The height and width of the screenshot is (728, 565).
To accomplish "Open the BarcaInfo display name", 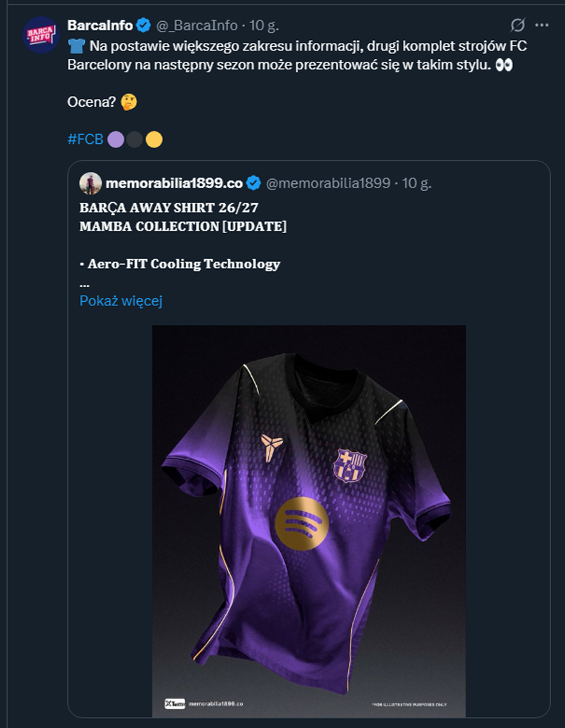I will pyautogui.click(x=100, y=26).
